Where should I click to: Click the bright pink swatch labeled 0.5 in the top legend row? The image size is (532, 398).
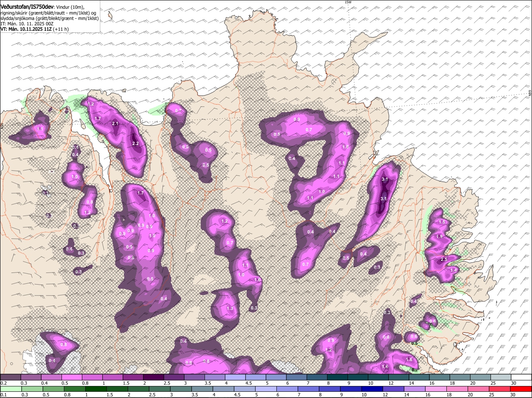click(72, 377)
